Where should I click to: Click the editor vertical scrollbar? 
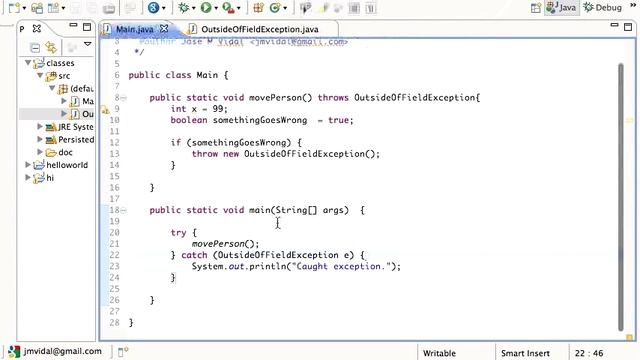click(x=620, y=196)
